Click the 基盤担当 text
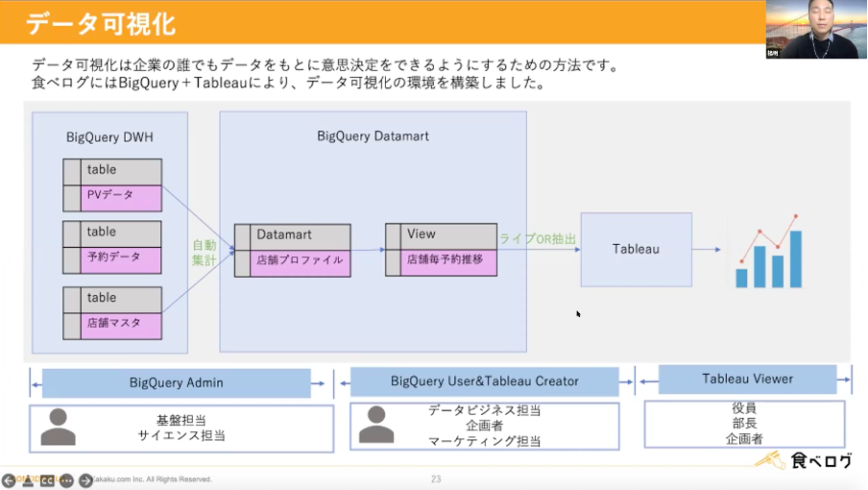This screenshot has width=868, height=490. coord(181,420)
